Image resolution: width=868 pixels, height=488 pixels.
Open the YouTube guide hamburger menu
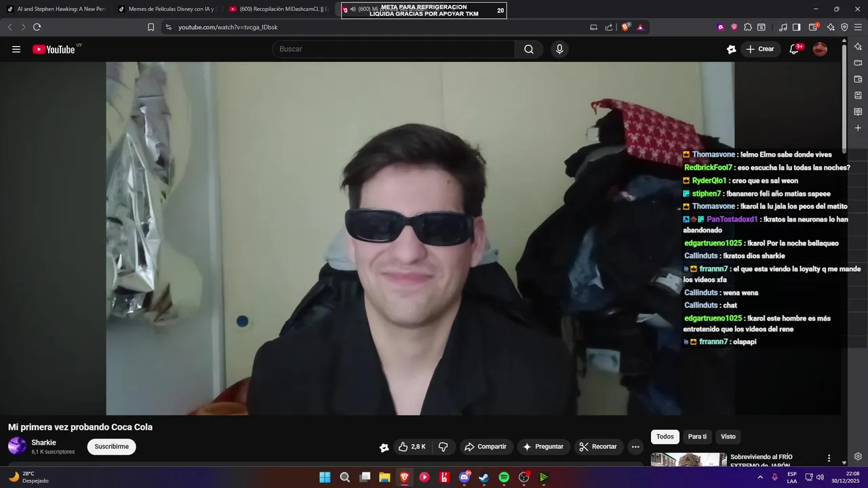tap(16, 49)
